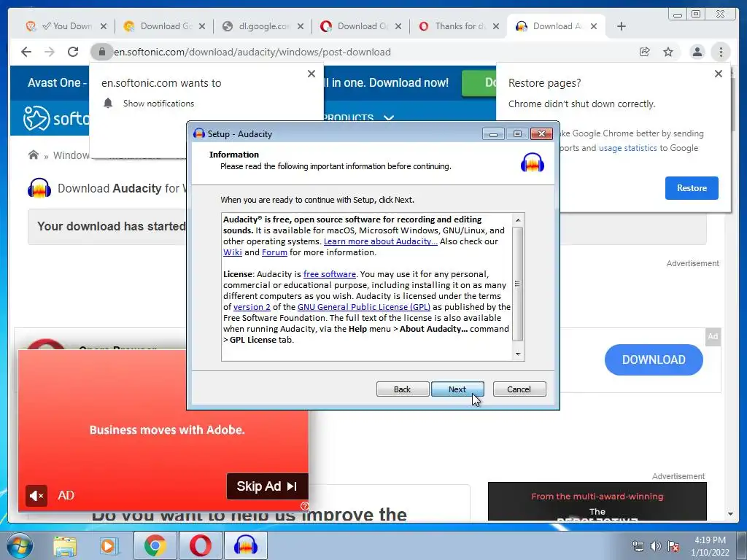Skip the Adobe video ad
The image size is (747, 560).
click(x=267, y=486)
